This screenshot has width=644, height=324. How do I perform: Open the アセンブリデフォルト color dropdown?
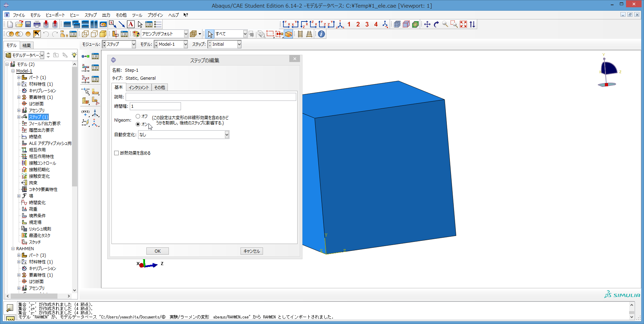pos(186,34)
